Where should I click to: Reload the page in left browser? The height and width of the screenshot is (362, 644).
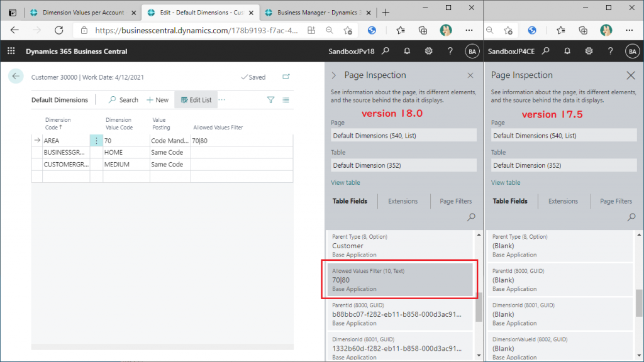click(x=59, y=30)
